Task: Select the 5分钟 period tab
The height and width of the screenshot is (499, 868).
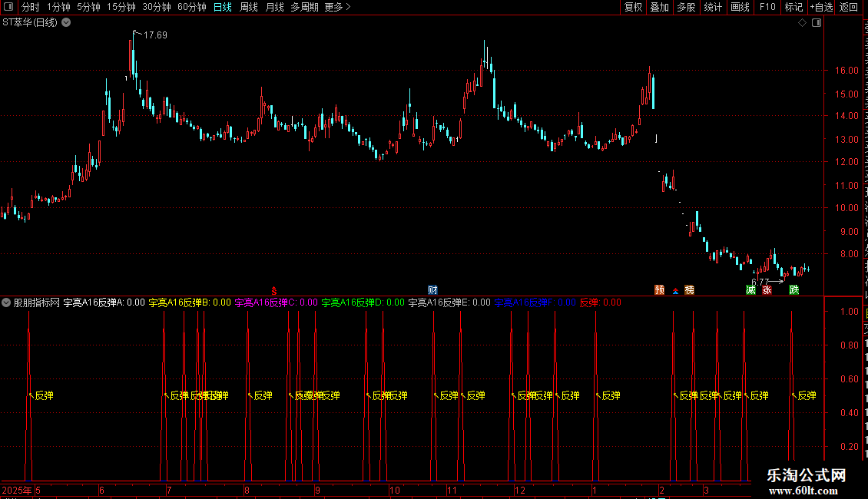Action: point(88,7)
